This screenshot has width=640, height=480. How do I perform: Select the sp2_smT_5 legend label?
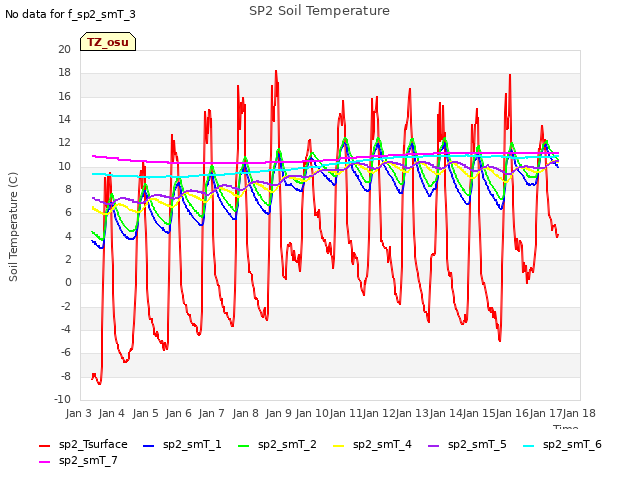click(477, 444)
